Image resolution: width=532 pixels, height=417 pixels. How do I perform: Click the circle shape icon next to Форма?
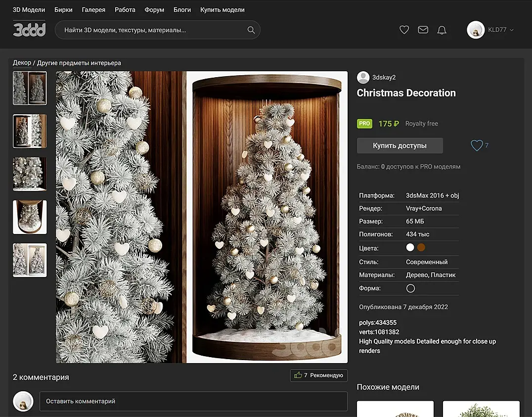tap(410, 288)
